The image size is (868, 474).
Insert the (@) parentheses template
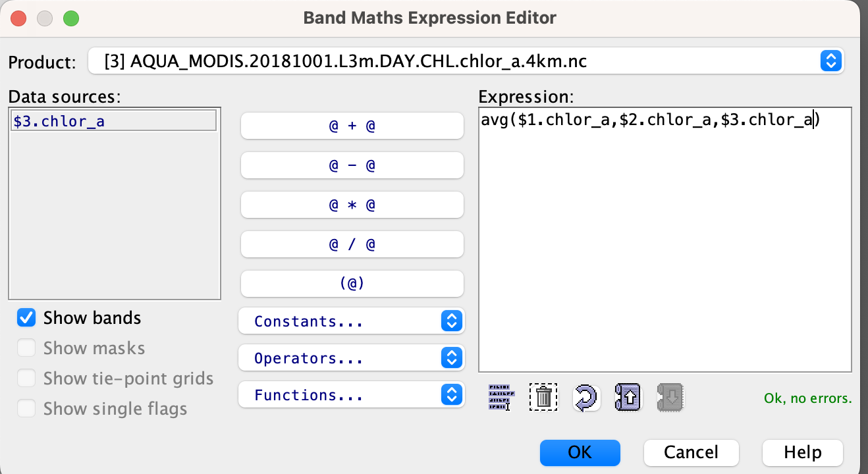click(352, 284)
